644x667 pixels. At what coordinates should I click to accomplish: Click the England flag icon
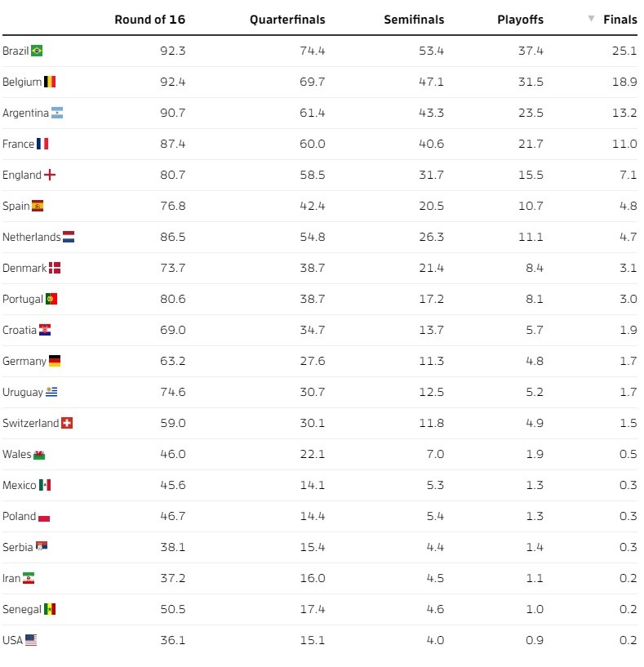point(50,175)
